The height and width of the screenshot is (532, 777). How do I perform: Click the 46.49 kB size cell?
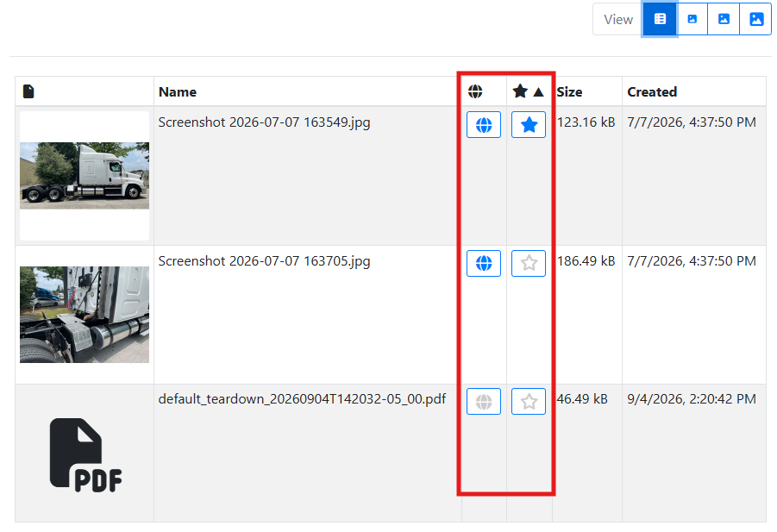click(x=582, y=399)
